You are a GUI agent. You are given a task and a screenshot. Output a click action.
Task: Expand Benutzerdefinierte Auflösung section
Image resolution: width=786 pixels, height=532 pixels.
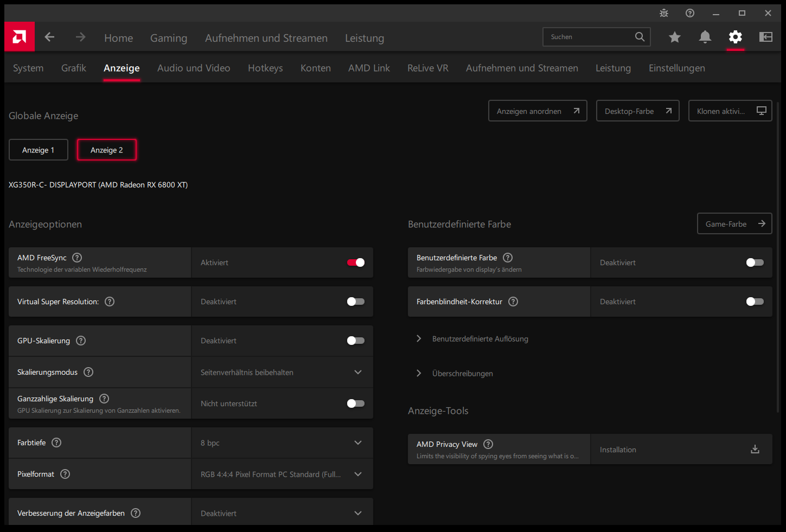(x=472, y=338)
